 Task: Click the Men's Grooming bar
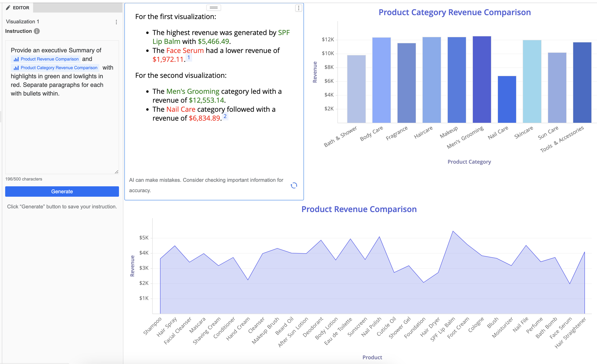tap(482, 80)
